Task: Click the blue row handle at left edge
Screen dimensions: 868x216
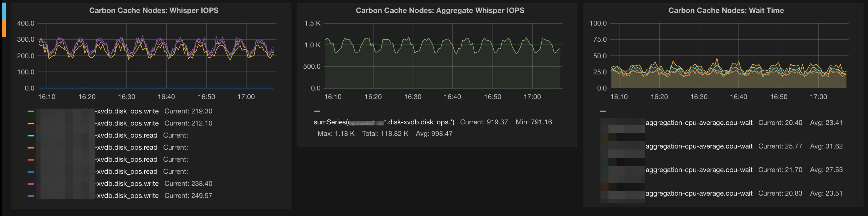Action: 4,11
